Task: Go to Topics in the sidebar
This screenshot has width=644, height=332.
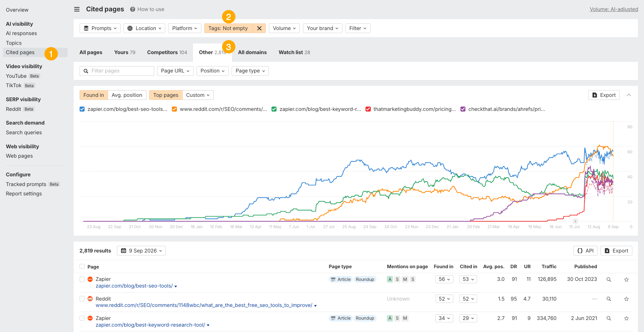Action: click(x=14, y=43)
